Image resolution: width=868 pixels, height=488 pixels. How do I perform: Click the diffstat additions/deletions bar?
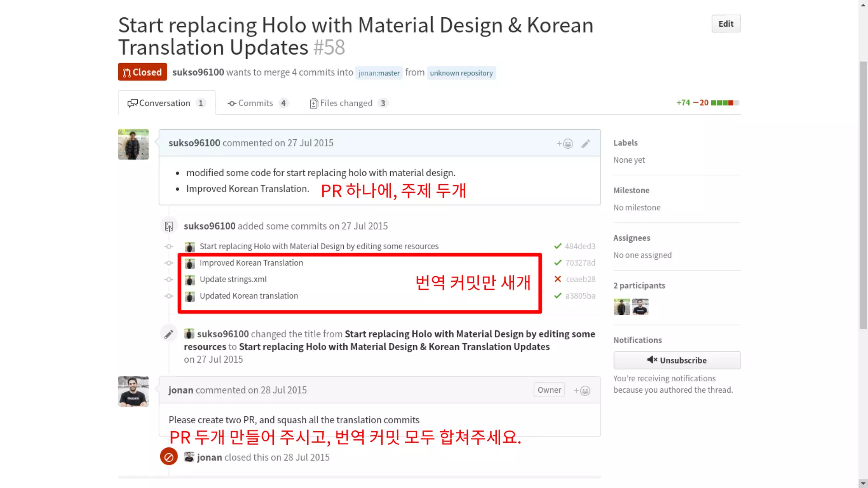coord(725,103)
